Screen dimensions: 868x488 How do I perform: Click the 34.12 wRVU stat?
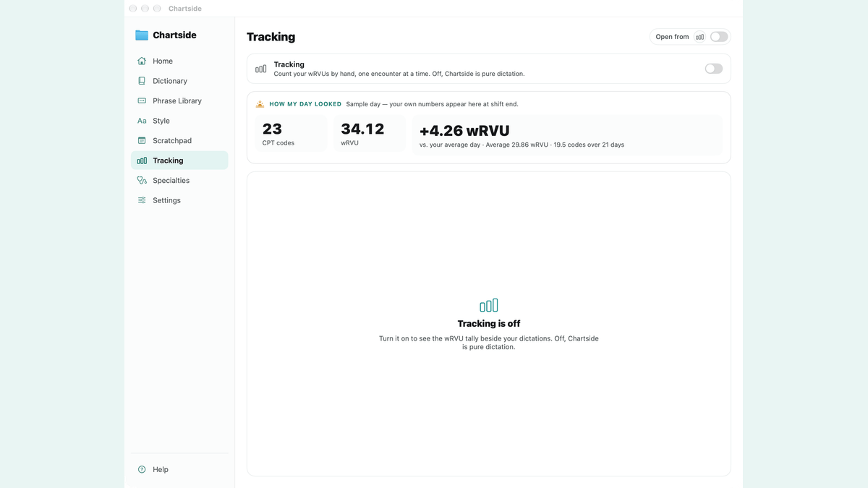370,134
